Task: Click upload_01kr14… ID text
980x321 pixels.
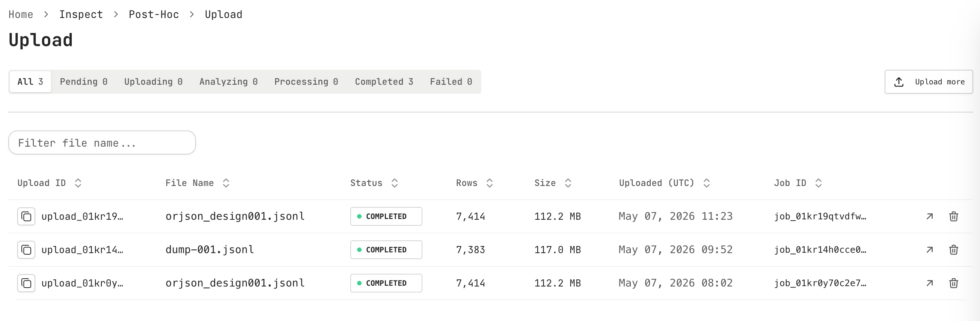Action: (x=82, y=250)
